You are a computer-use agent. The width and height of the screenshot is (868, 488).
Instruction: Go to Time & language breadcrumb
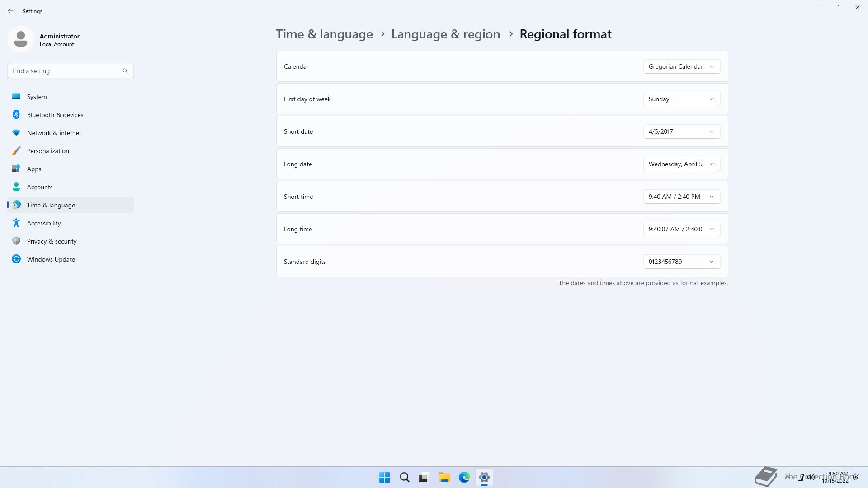(324, 34)
